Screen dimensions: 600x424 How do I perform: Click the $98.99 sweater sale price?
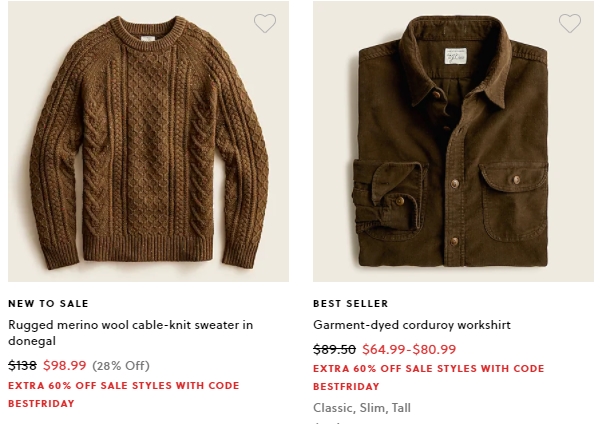click(x=65, y=365)
